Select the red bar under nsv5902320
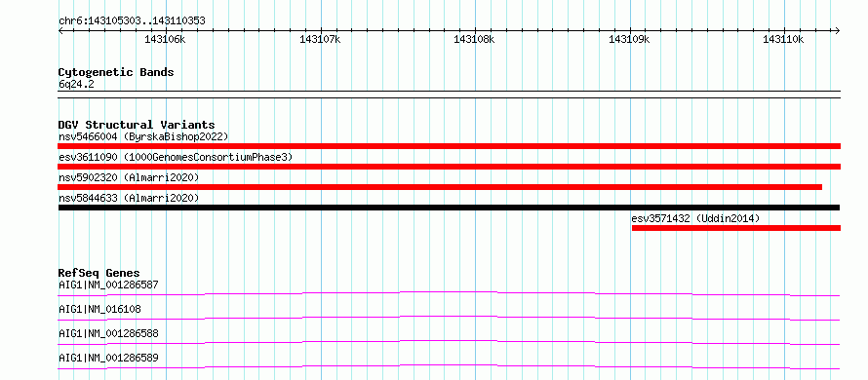 point(440,187)
